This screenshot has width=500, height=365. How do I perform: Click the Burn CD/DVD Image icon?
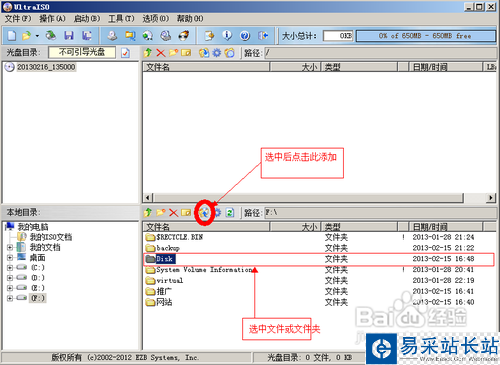click(x=184, y=36)
